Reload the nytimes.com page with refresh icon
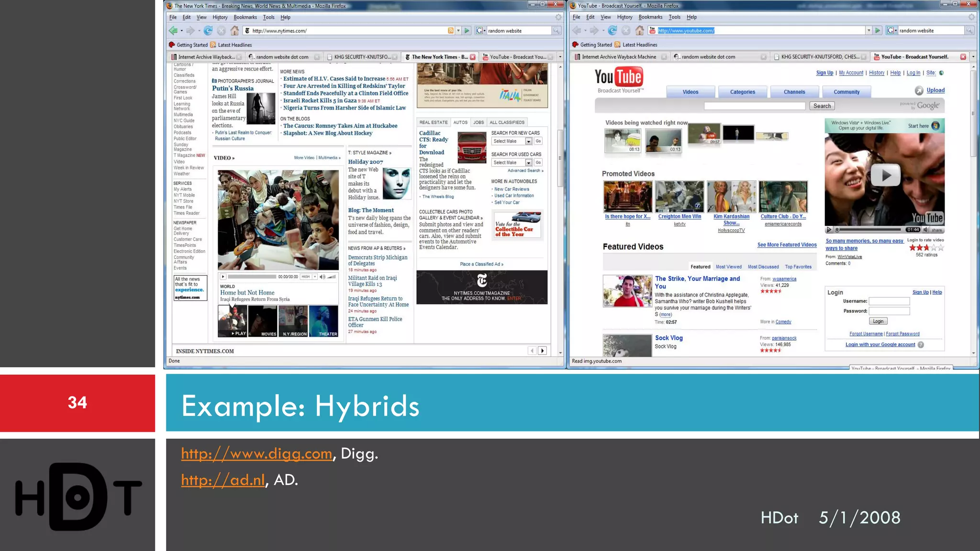Image resolution: width=980 pixels, height=551 pixels. point(208,31)
